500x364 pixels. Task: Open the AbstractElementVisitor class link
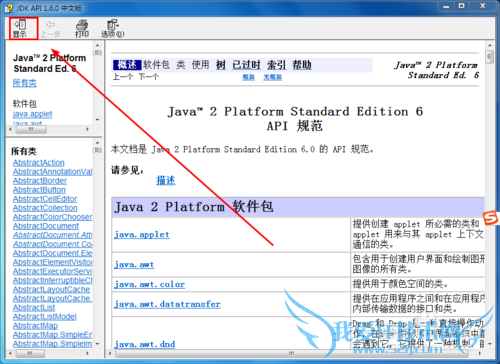click(52, 262)
